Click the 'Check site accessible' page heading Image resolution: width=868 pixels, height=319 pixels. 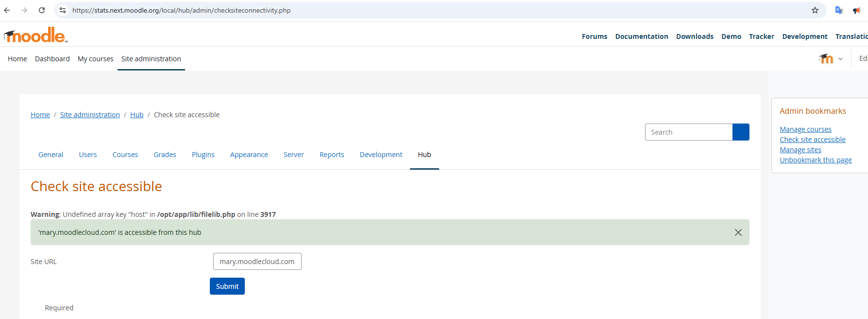(96, 186)
